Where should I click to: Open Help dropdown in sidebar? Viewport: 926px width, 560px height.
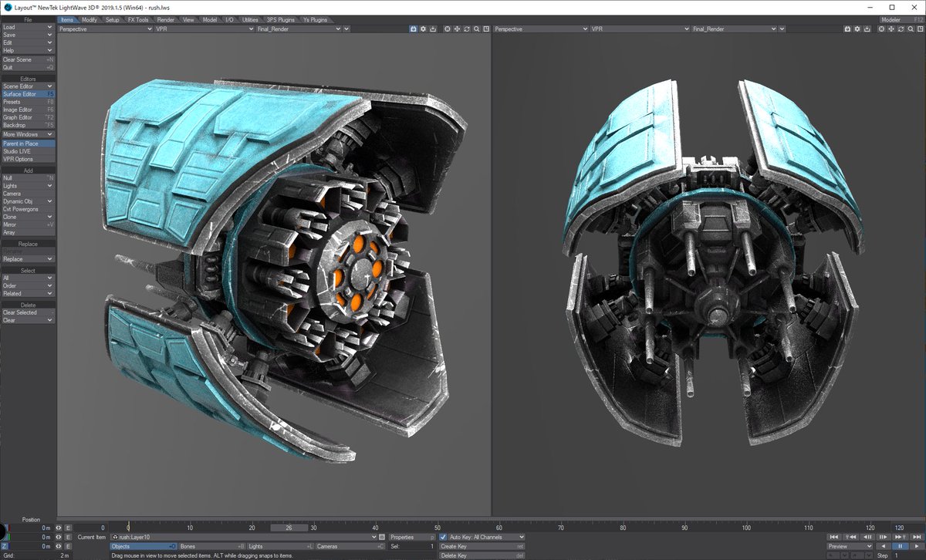tap(28, 50)
